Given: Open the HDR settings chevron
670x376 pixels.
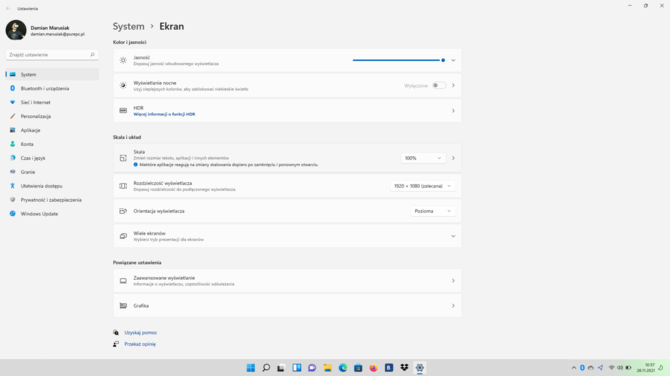Looking at the screenshot, I should [453, 111].
